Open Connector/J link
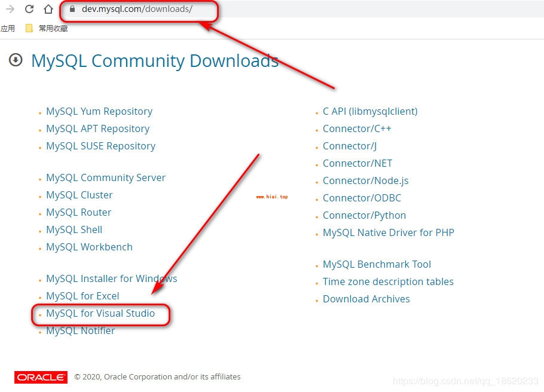Viewport: 544px width, 392px height. pos(350,146)
